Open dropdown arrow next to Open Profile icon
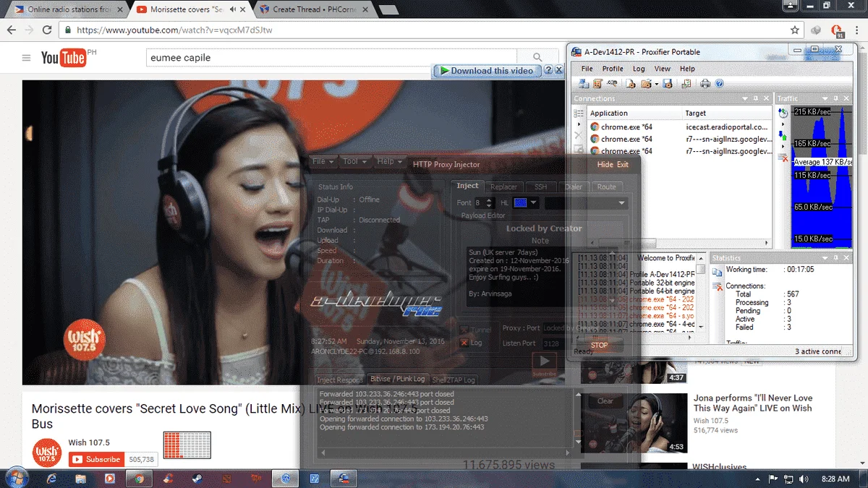The image size is (868, 488). point(656,84)
